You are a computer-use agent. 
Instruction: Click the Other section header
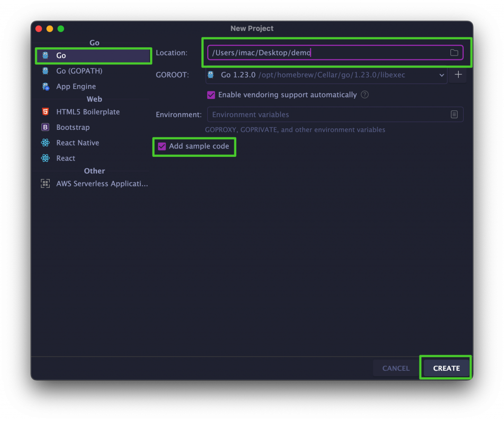pyautogui.click(x=94, y=171)
